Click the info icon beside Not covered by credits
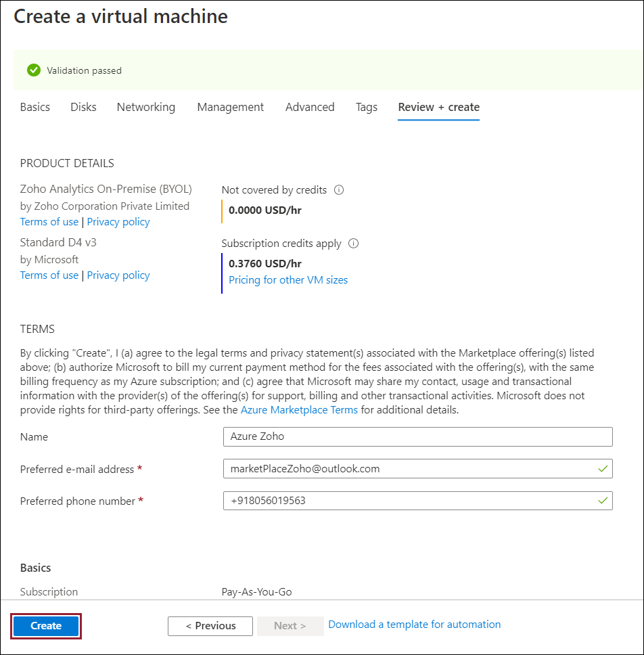 [339, 190]
